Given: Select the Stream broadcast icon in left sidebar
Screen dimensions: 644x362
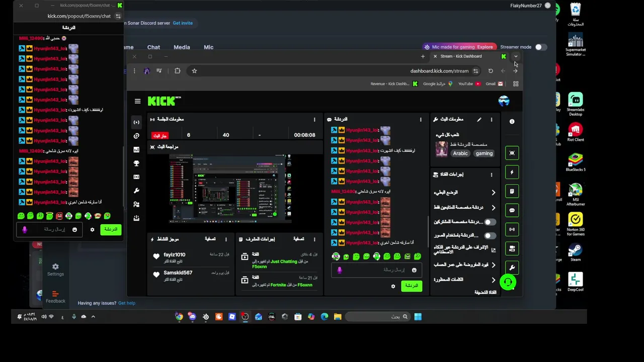Looking at the screenshot, I should coord(136,122).
